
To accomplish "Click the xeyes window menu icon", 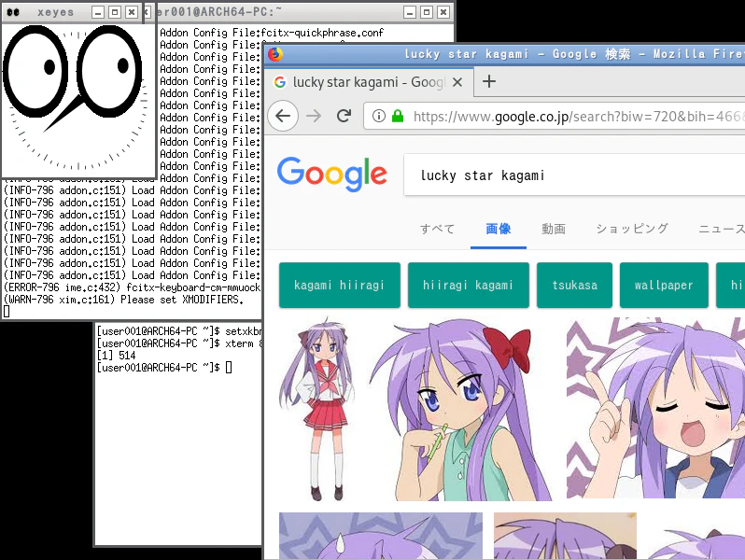I will 13,12.
